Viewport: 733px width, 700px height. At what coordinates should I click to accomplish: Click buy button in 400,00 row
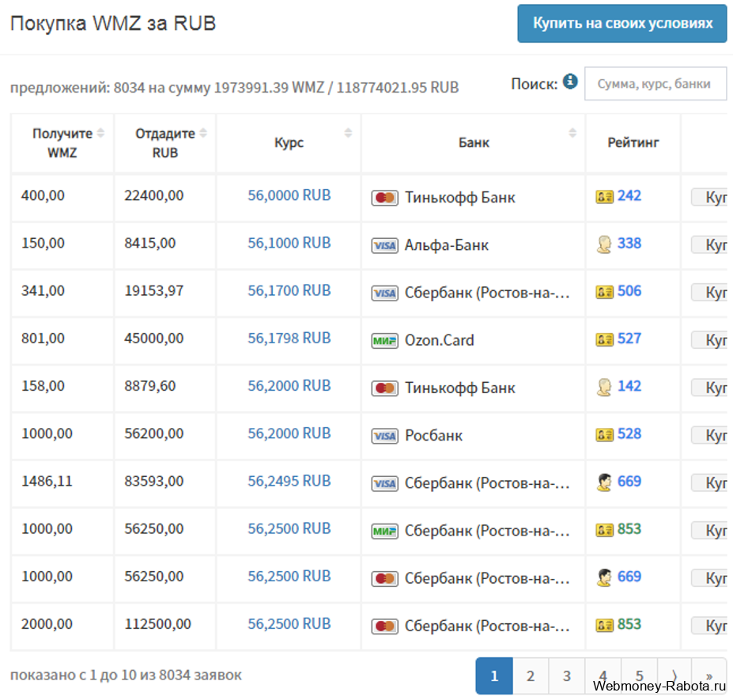point(709,197)
